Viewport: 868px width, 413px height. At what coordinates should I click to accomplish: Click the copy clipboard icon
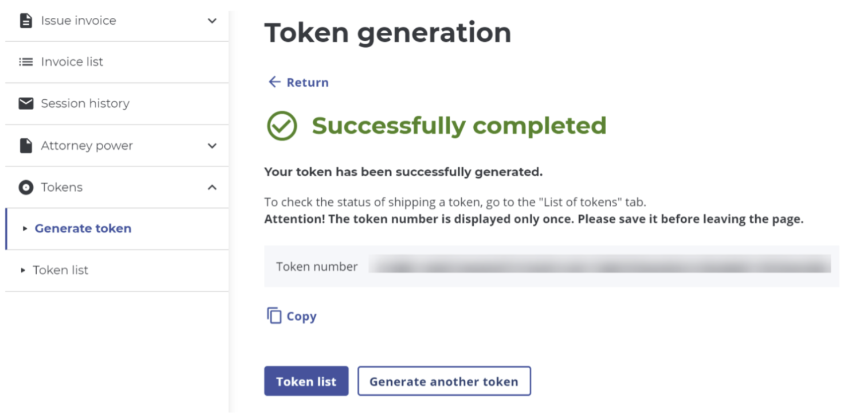274,315
